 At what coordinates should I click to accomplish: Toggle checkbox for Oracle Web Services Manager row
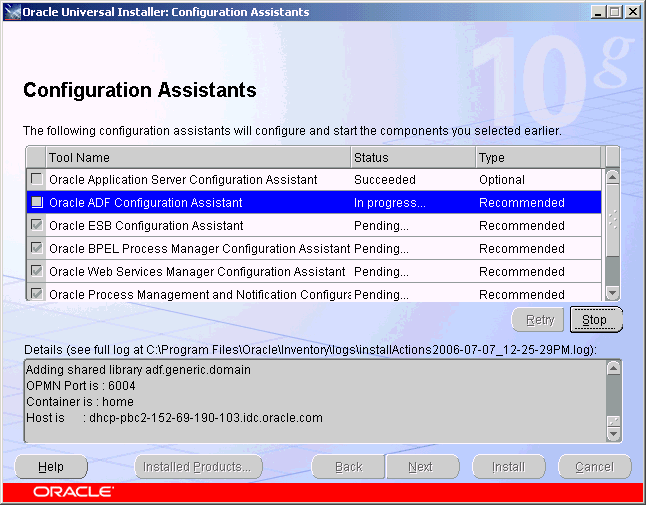coord(37,271)
